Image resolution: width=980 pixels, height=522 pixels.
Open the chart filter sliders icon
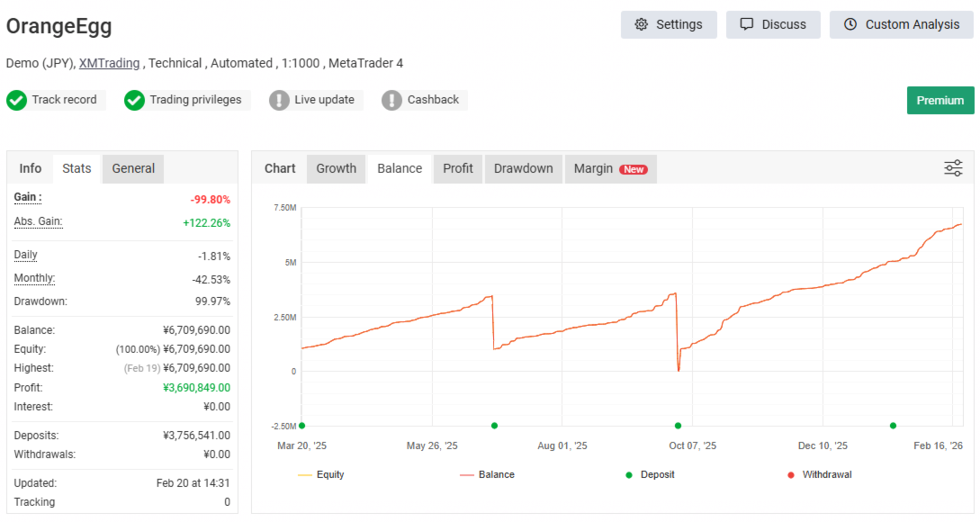click(953, 168)
